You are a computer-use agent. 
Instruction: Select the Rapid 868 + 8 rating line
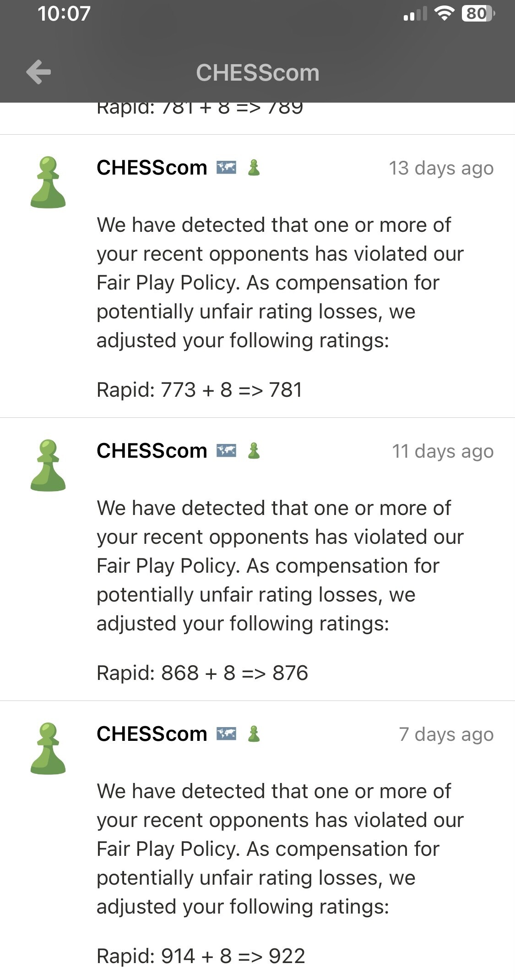(202, 673)
